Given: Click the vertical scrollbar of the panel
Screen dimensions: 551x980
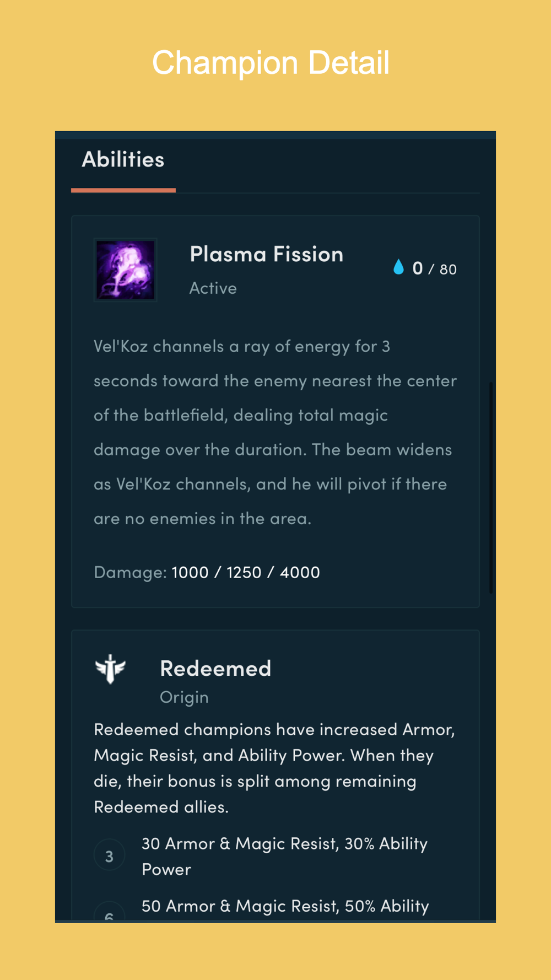Looking at the screenshot, I should coord(491,487).
